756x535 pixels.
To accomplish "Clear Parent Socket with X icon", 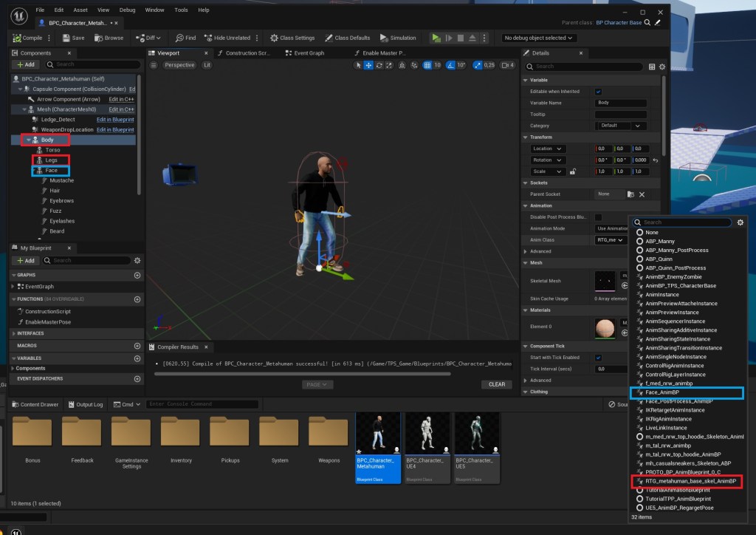I will coord(642,194).
